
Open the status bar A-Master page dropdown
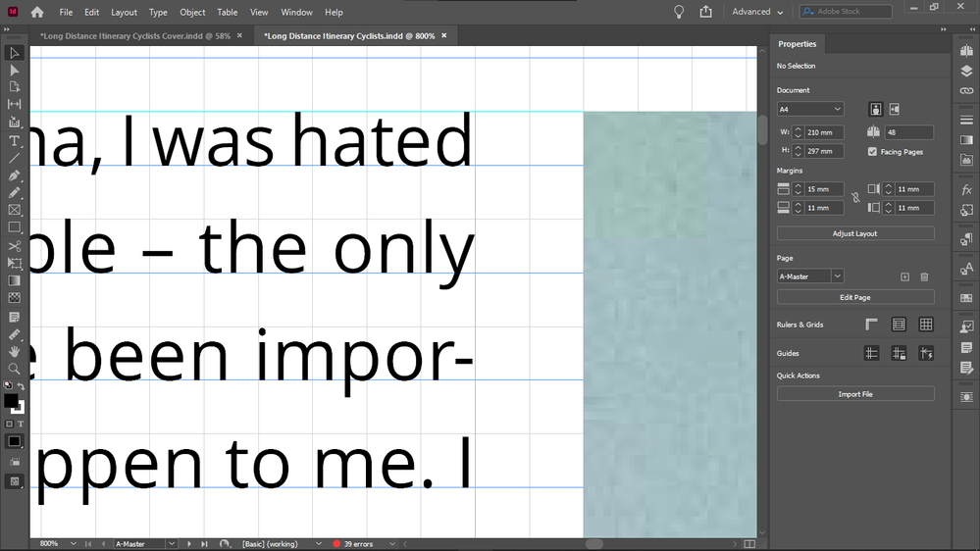coord(172,544)
